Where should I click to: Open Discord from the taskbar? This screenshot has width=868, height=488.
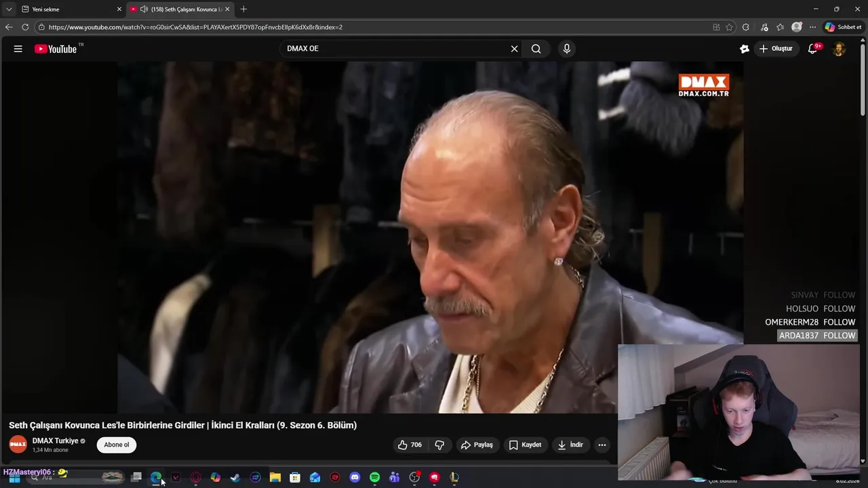point(355,478)
